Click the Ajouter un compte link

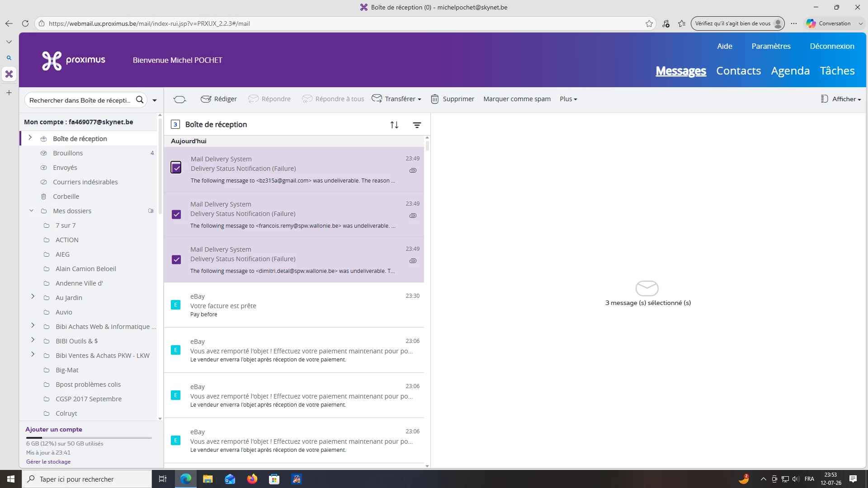tap(54, 429)
